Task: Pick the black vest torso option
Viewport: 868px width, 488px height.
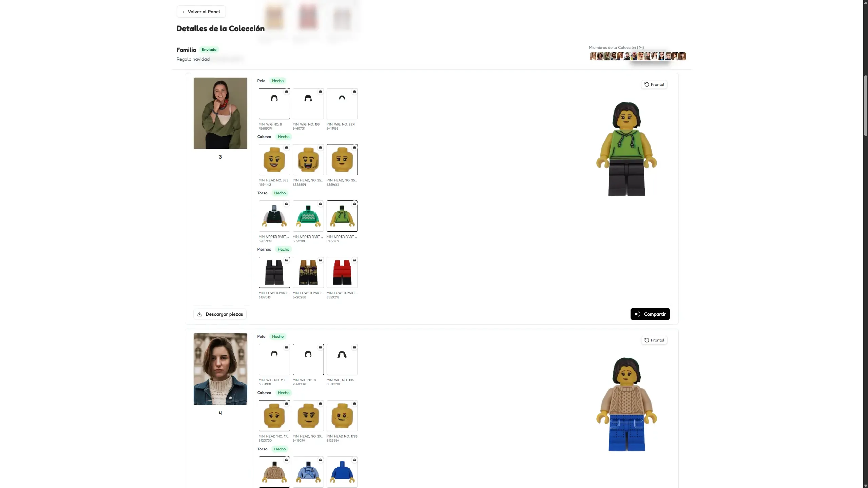Action: (x=274, y=216)
